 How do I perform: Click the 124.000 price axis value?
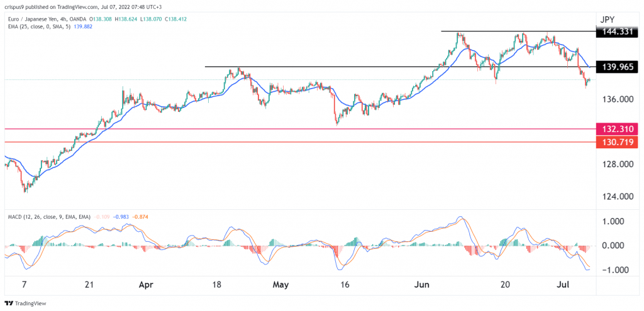pyautogui.click(x=619, y=197)
